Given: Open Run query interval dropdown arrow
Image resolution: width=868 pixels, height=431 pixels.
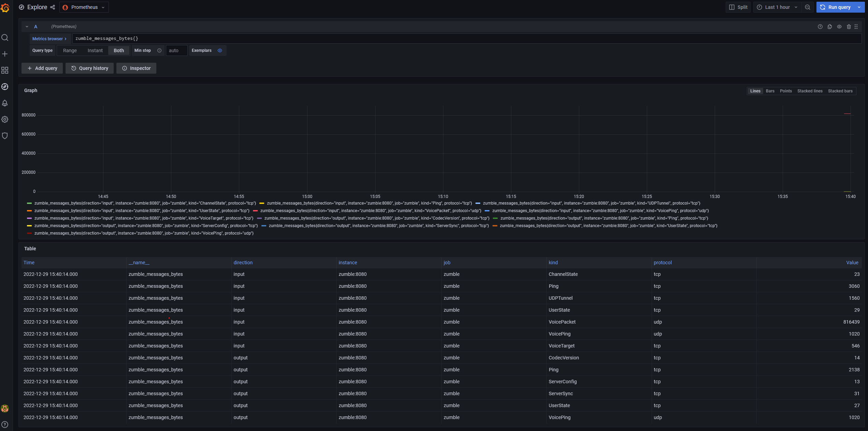Looking at the screenshot, I should tap(859, 7).
